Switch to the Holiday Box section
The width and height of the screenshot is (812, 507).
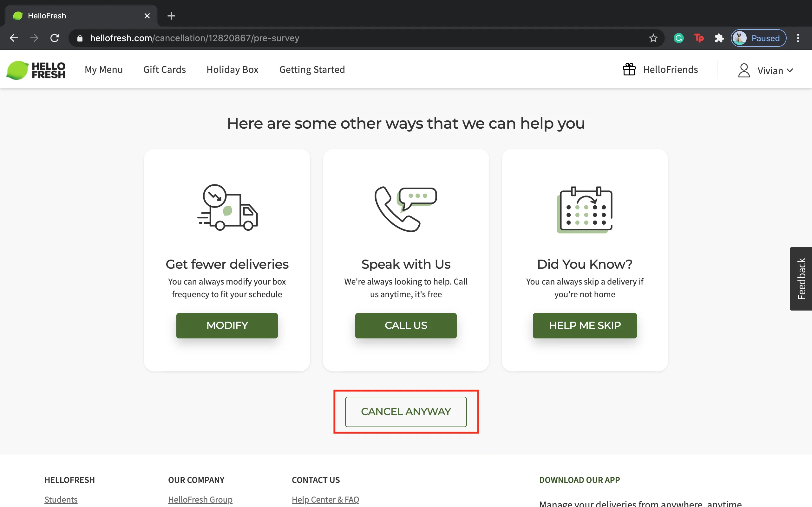pyautogui.click(x=232, y=69)
